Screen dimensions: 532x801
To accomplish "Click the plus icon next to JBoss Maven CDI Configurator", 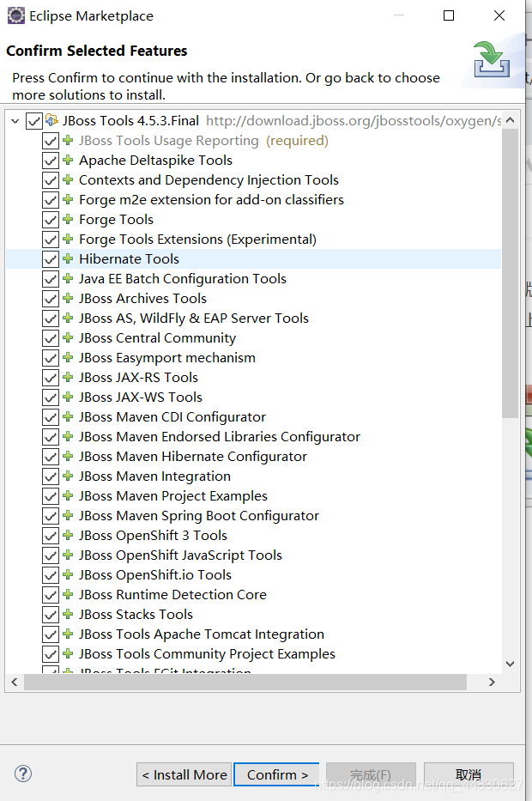I will pos(68,416).
